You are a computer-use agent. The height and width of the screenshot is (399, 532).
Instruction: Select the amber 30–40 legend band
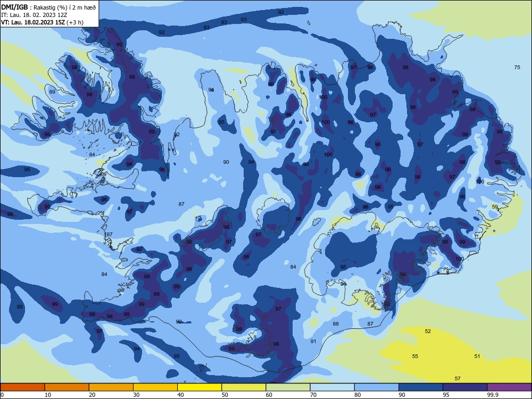click(x=155, y=387)
